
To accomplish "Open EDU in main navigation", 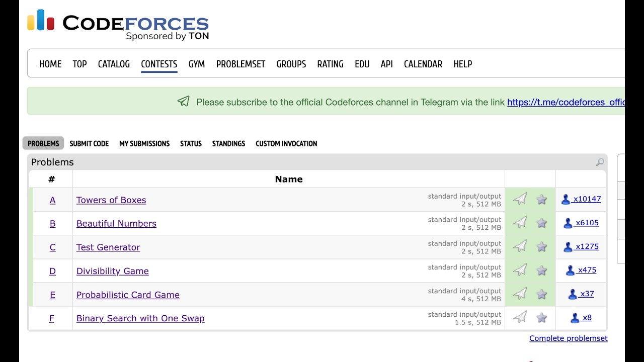I will tap(362, 64).
